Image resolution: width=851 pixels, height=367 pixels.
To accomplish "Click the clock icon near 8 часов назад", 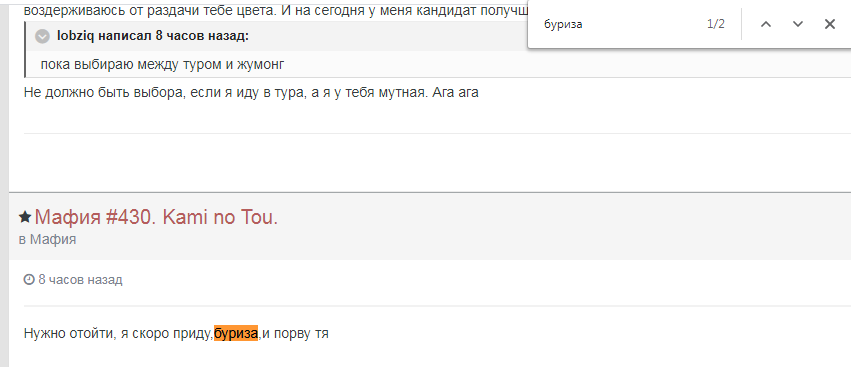I will pos(29,280).
